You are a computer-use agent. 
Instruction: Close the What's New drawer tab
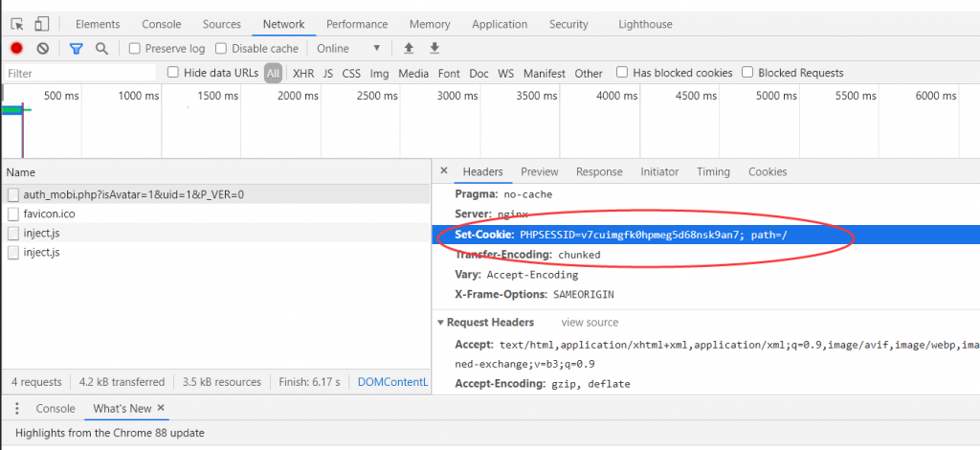click(x=161, y=408)
